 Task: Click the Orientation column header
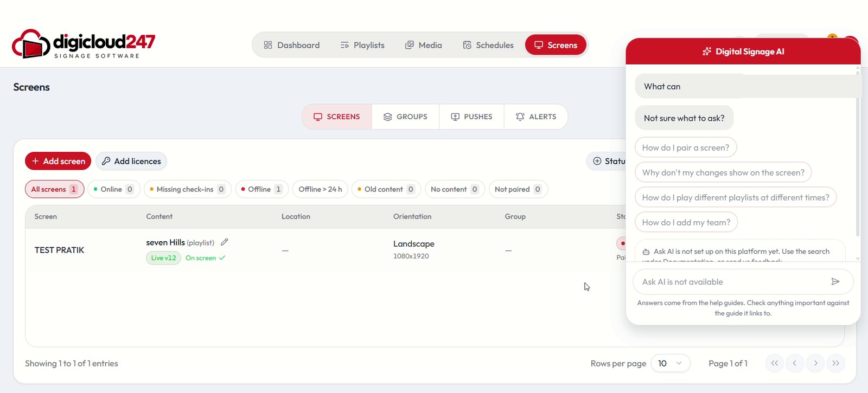tap(412, 216)
